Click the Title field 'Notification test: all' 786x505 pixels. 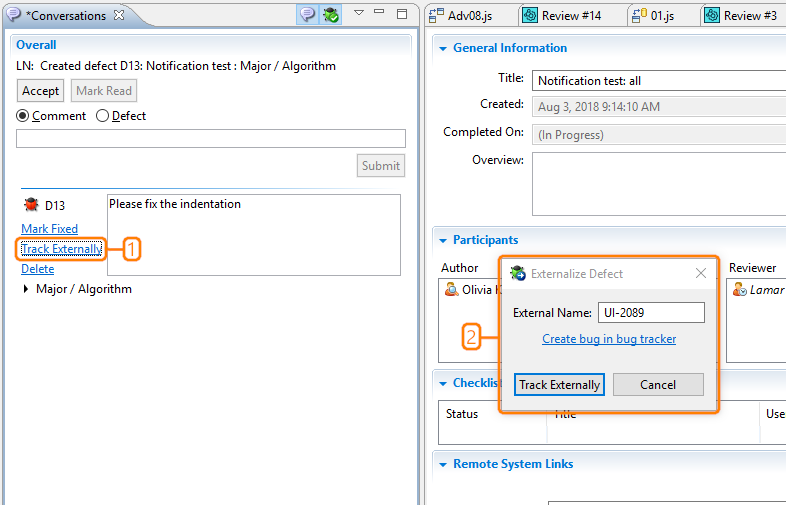[x=659, y=81]
